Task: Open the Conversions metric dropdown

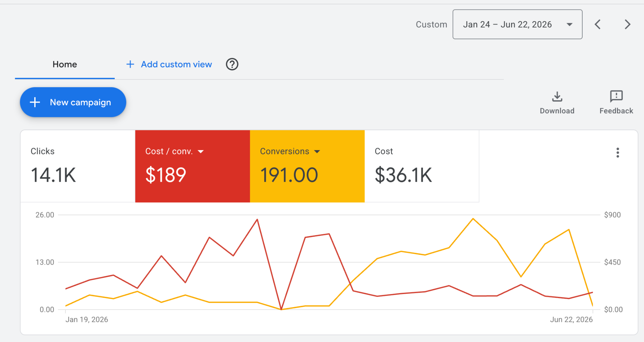Action: [317, 152]
